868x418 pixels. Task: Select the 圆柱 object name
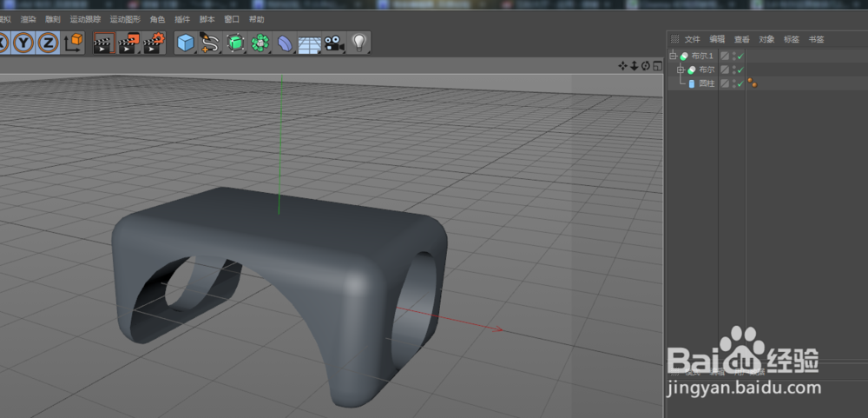707,83
